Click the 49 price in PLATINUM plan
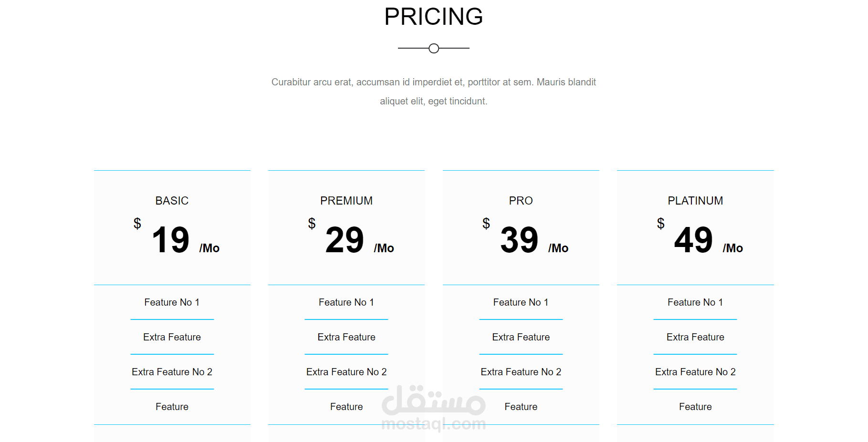 [693, 240]
